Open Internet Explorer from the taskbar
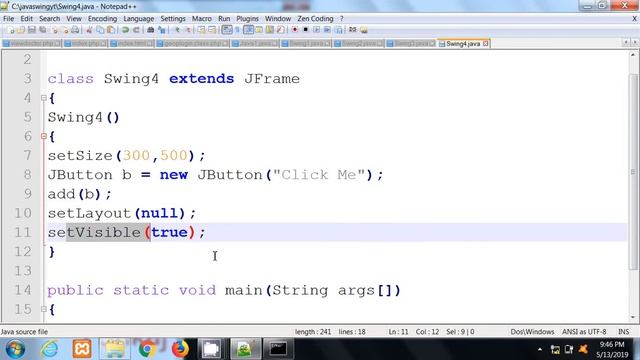This screenshot has width=640, height=360. coord(49,349)
